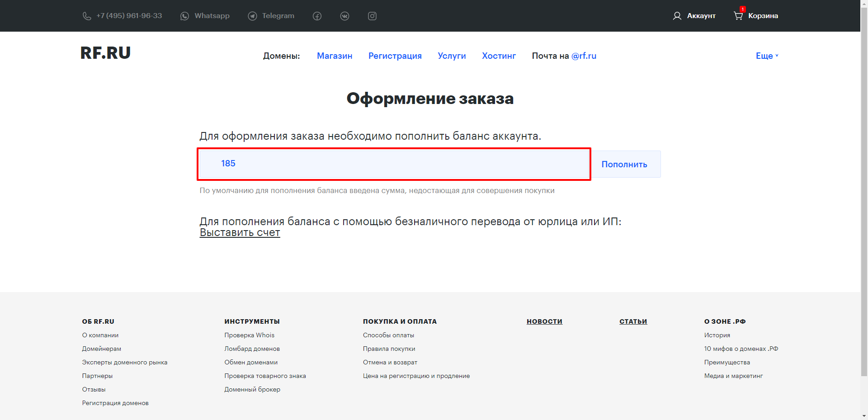Click the Instagram icon in header

[372, 16]
